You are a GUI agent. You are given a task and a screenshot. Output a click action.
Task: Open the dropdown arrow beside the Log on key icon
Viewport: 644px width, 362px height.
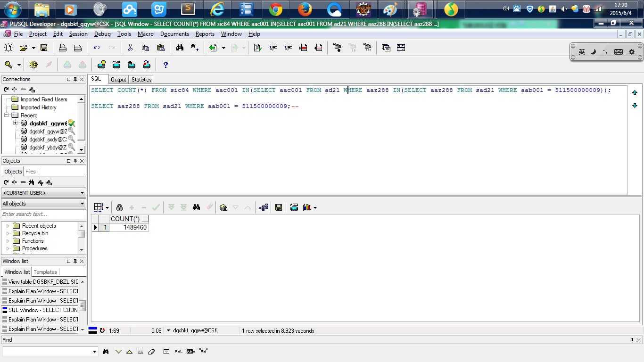pyautogui.click(x=19, y=65)
